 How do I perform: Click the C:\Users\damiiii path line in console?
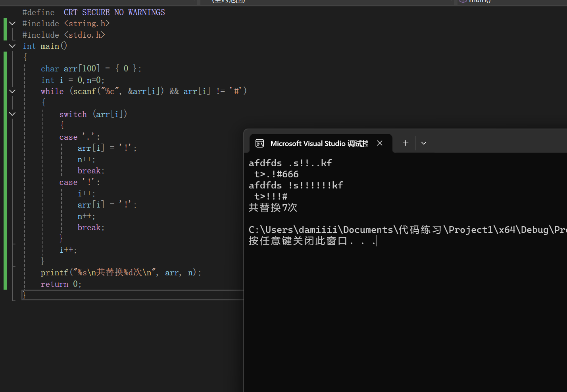(x=408, y=230)
